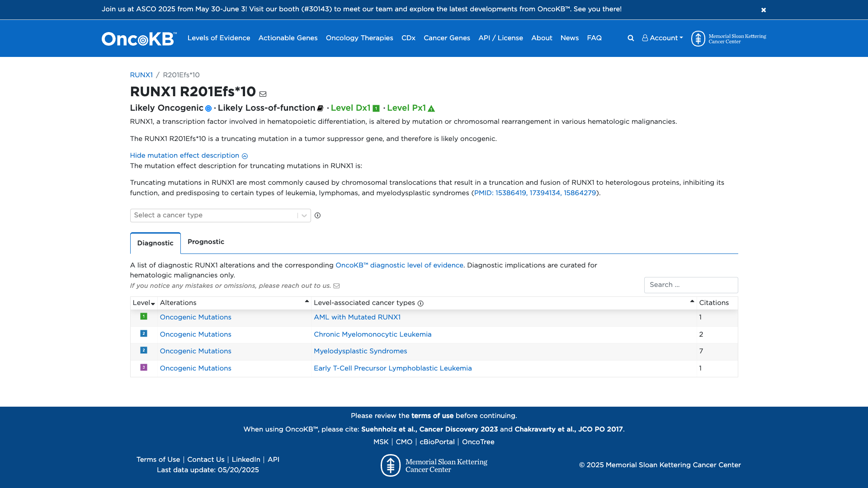Open the About page
The height and width of the screenshot is (488, 868).
coord(542,38)
